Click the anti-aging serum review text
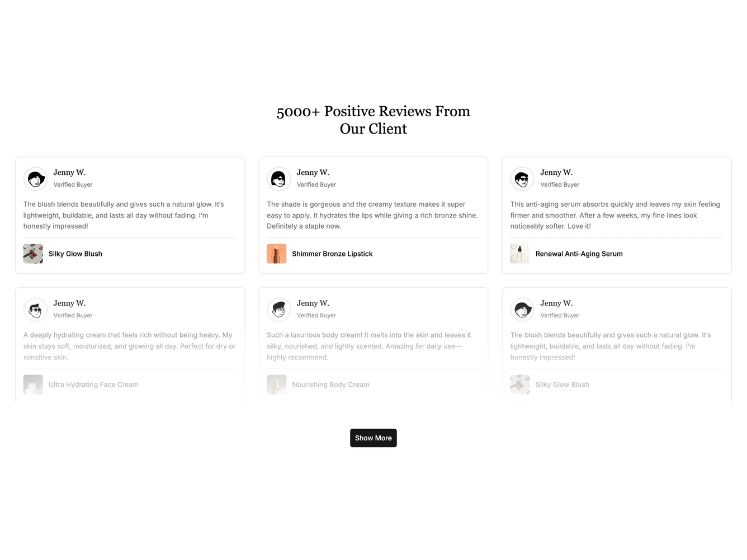 coord(616,215)
